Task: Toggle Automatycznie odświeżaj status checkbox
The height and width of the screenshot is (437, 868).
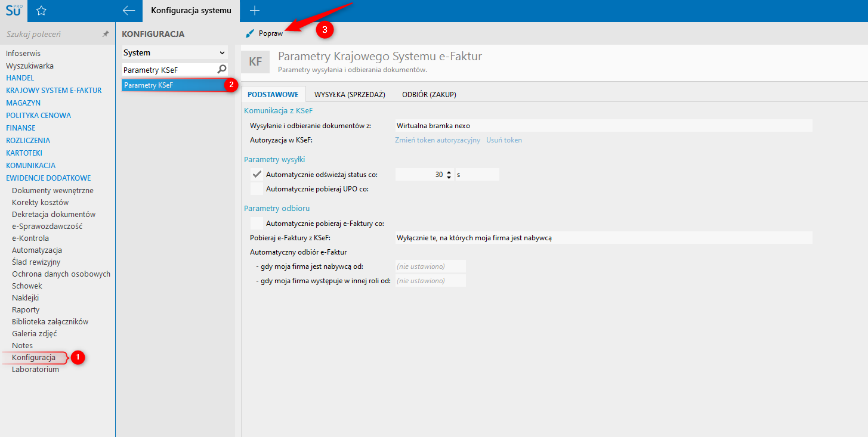Action: 257,175
